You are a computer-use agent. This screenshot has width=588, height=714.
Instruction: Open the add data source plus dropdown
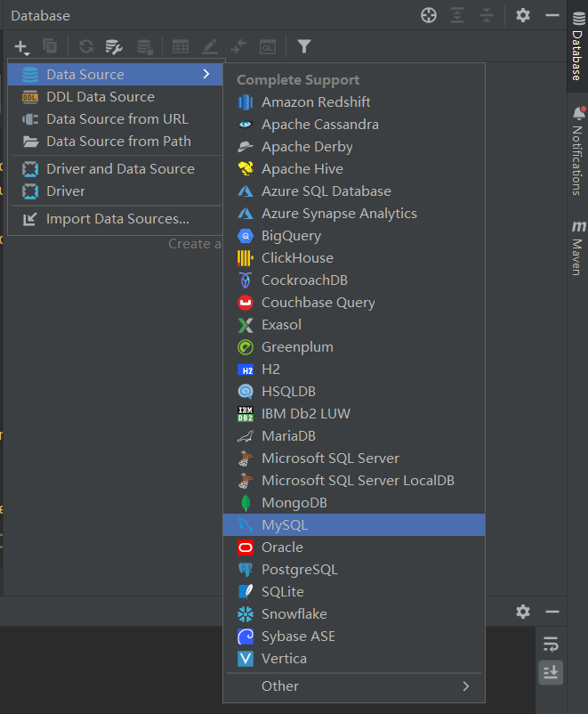click(21, 46)
